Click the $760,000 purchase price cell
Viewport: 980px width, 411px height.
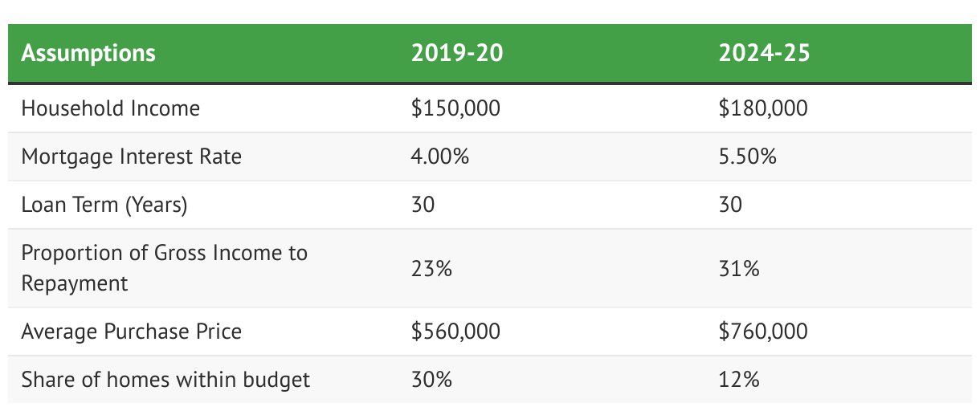763,331
